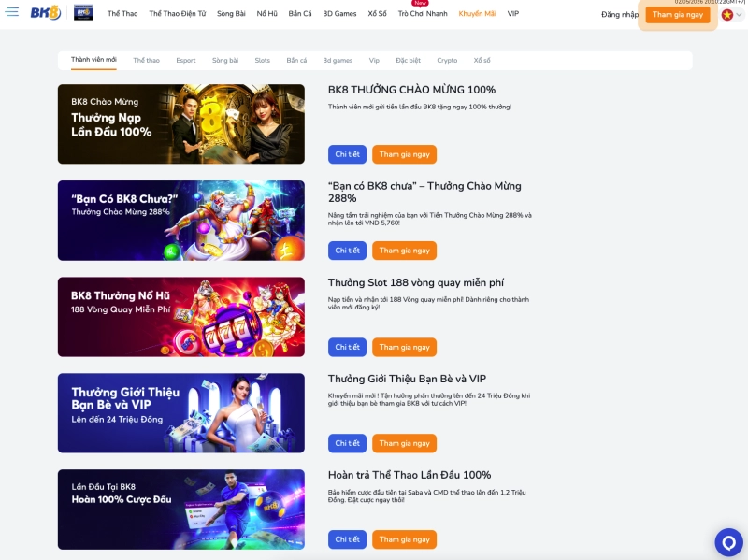Click the Vietnam flag language icon

coord(727,15)
